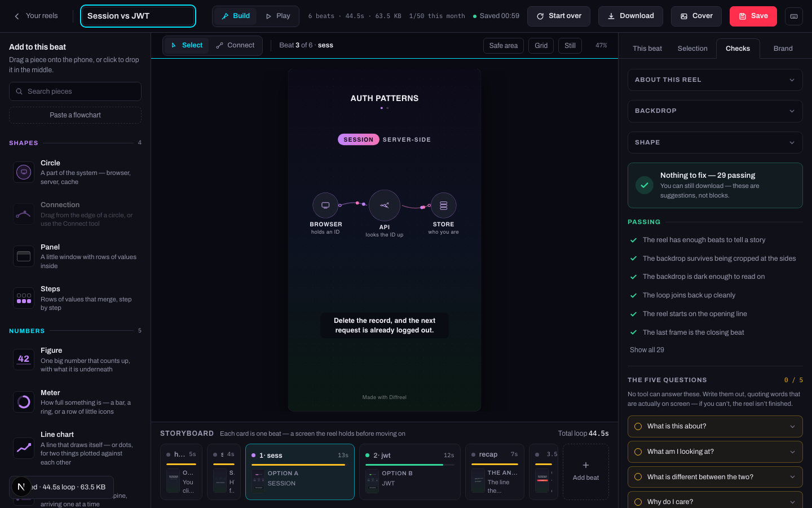
Task: Switch to the Checks tab
Action: point(738,49)
